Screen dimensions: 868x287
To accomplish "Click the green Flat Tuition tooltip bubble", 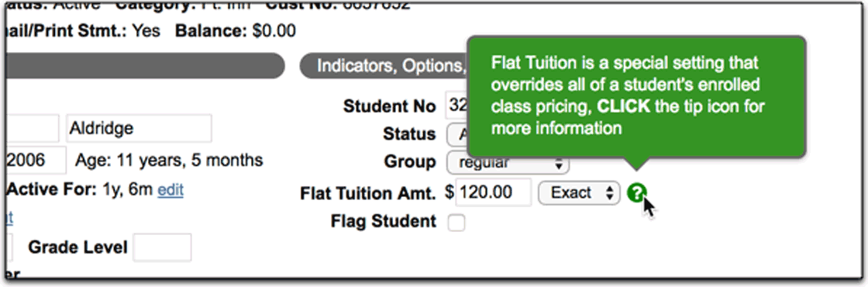I will point(636,98).
